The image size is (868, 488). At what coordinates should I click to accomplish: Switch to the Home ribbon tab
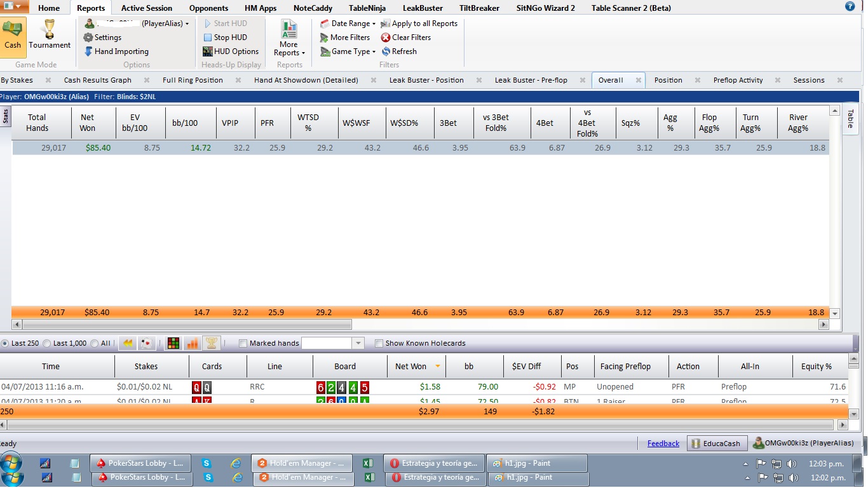tap(49, 8)
